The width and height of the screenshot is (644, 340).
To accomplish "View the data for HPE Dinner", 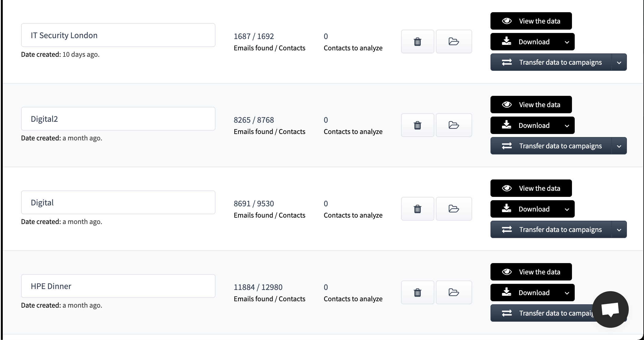I will click(531, 272).
